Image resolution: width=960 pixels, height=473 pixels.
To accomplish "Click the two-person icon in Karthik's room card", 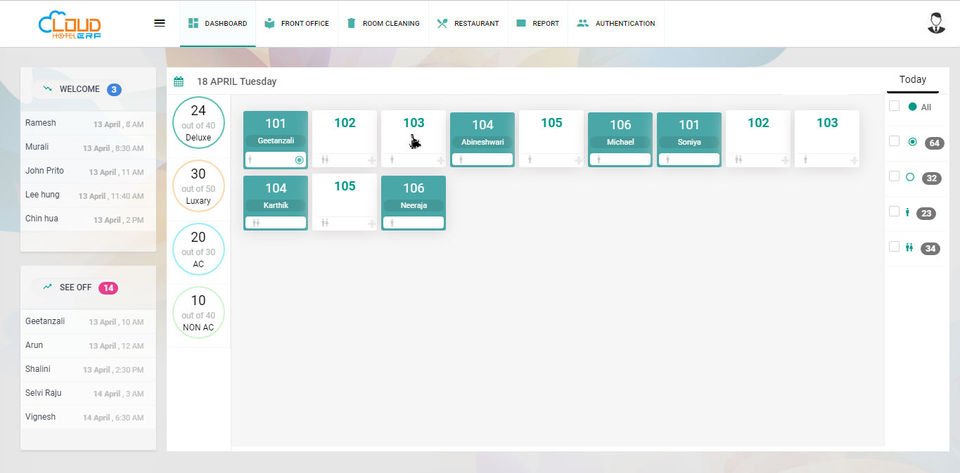I will [x=255, y=223].
